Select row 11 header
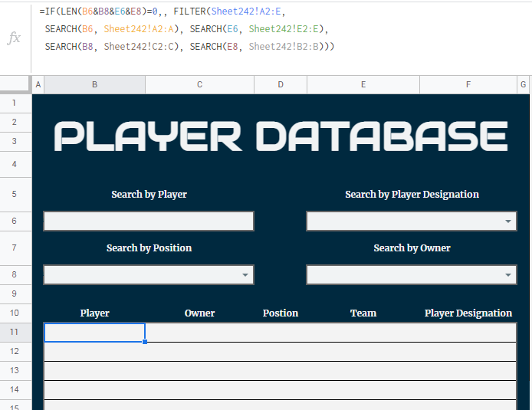 [15, 332]
